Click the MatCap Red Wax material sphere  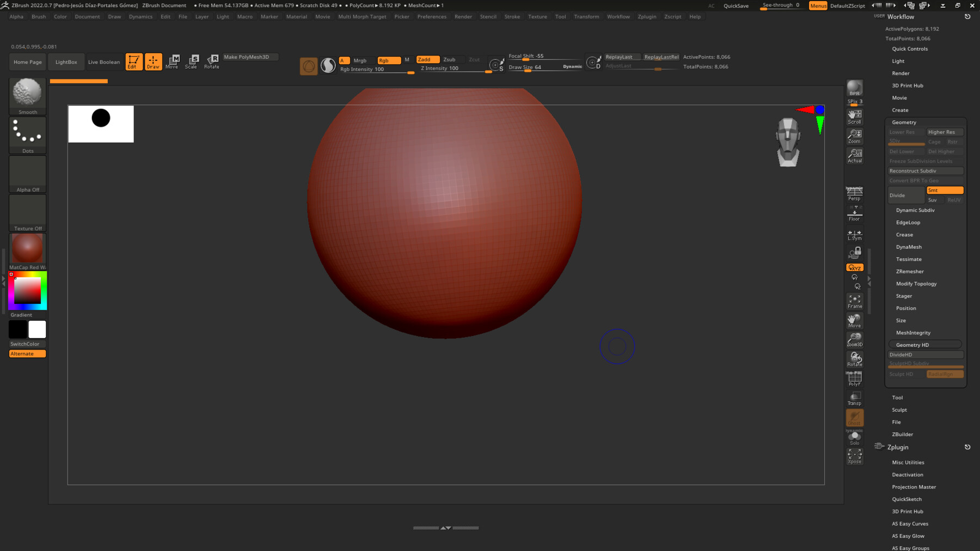pyautogui.click(x=27, y=248)
